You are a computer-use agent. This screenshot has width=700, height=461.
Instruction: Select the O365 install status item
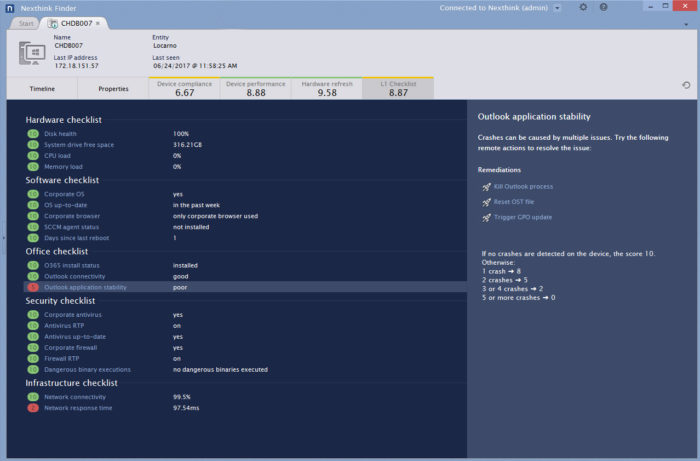pos(71,266)
